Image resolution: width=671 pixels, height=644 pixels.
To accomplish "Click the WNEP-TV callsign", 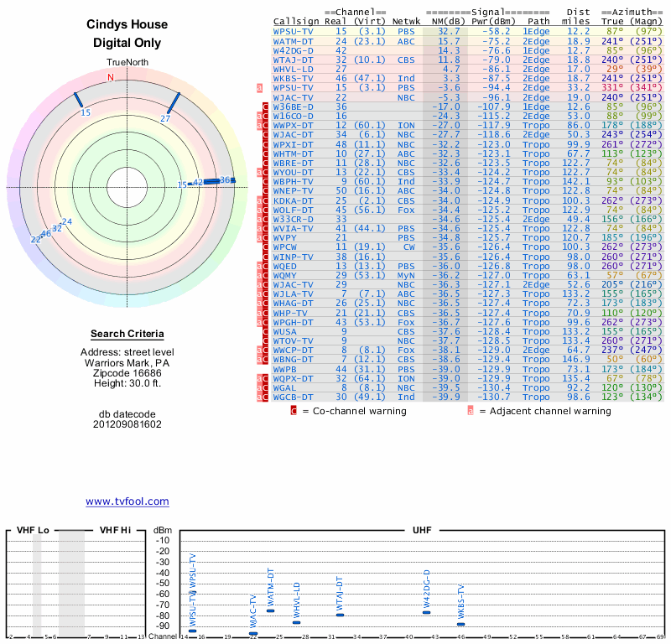I will point(293,191).
